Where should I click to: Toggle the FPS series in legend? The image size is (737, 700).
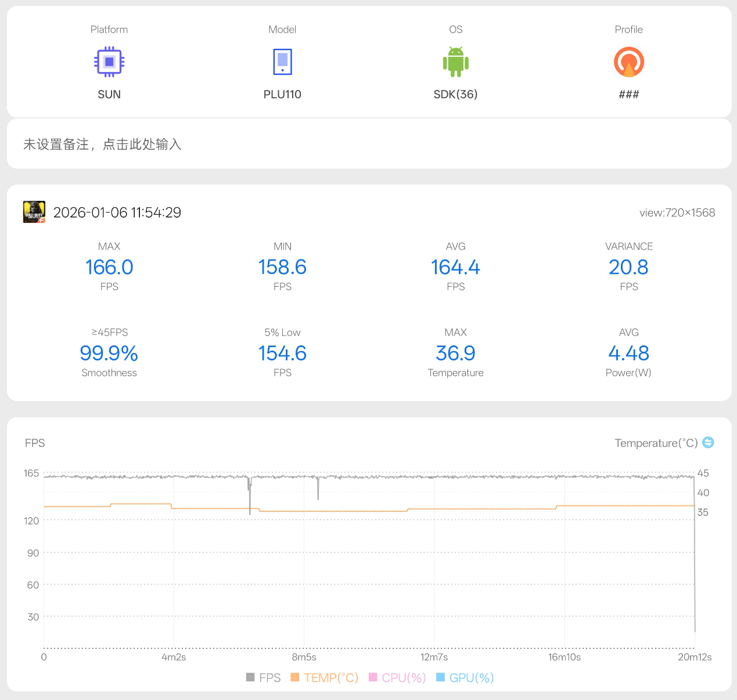click(263, 677)
